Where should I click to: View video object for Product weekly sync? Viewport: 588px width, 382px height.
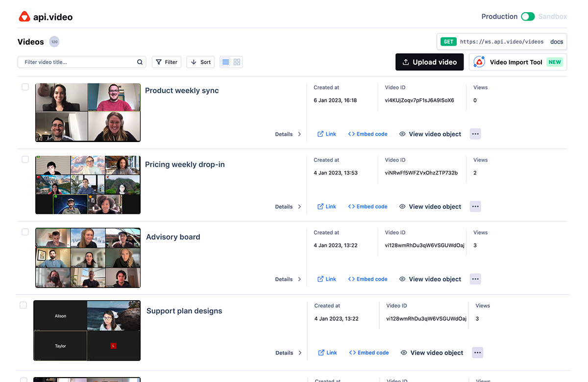pos(430,134)
